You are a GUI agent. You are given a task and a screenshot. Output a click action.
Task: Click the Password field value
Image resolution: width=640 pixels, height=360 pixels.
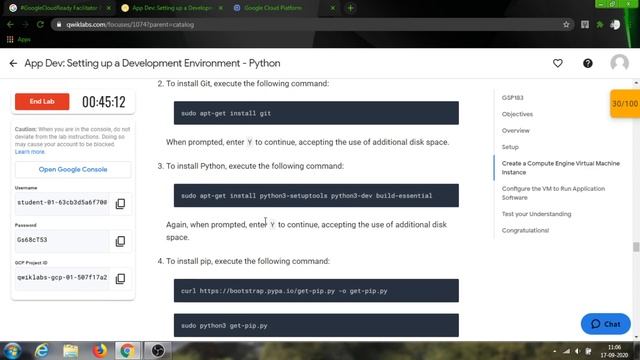click(x=62, y=240)
